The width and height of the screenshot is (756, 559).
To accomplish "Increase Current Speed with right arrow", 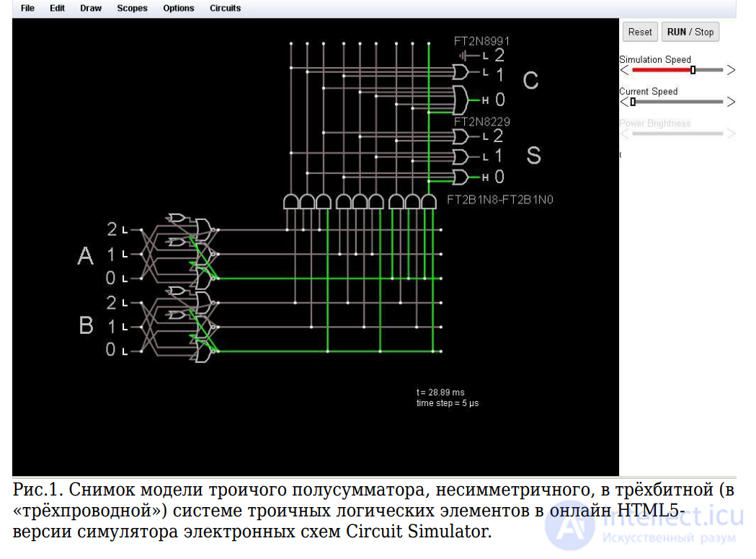I will [731, 102].
